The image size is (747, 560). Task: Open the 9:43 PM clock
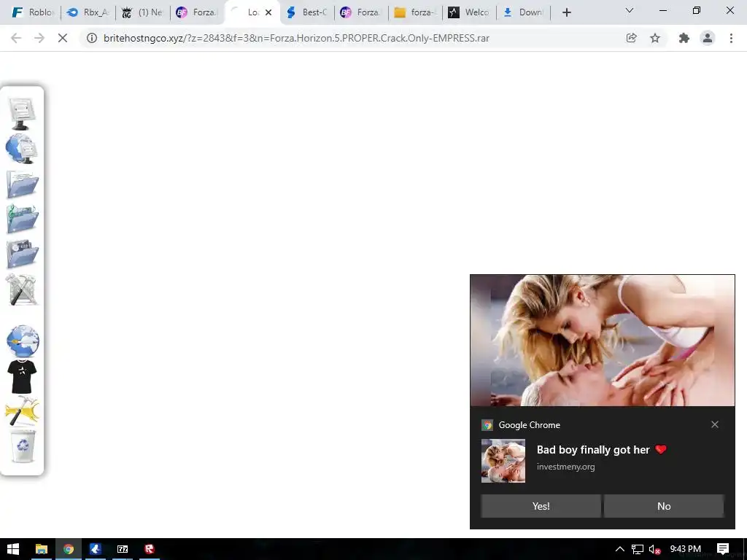click(685, 549)
